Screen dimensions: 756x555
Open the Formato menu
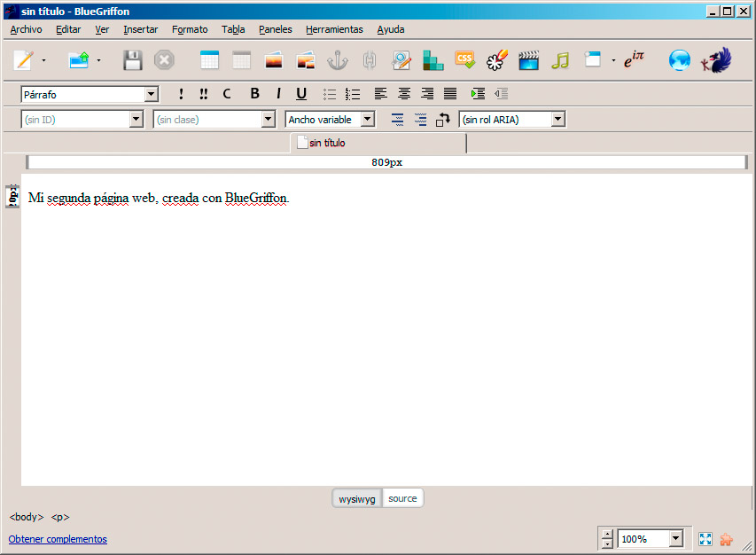click(x=190, y=29)
